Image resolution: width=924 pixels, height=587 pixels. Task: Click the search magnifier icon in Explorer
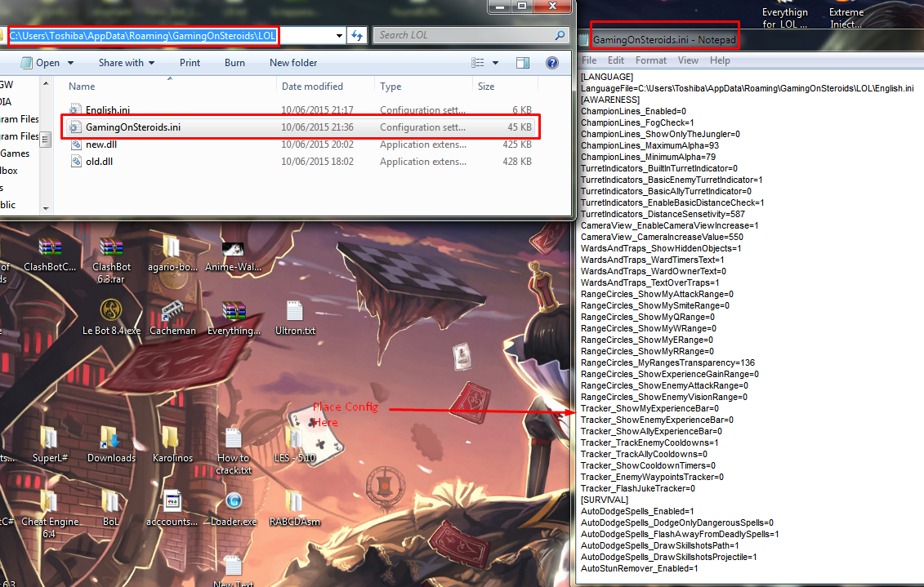pyautogui.click(x=560, y=35)
